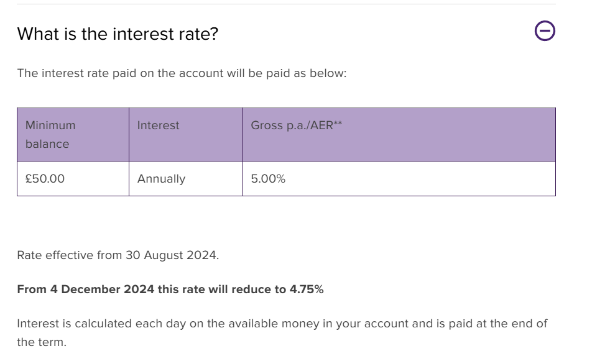Click the Annually table cell
The image size is (610, 364).
click(186, 179)
